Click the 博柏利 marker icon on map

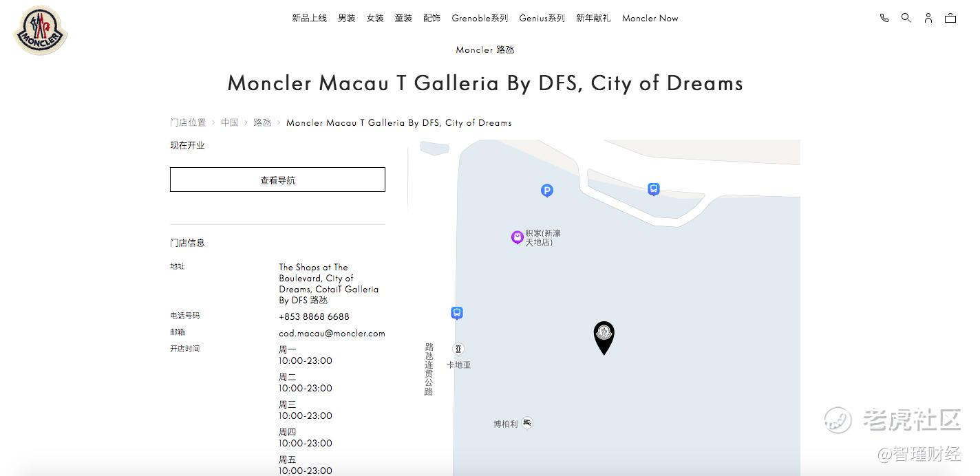[x=527, y=423]
